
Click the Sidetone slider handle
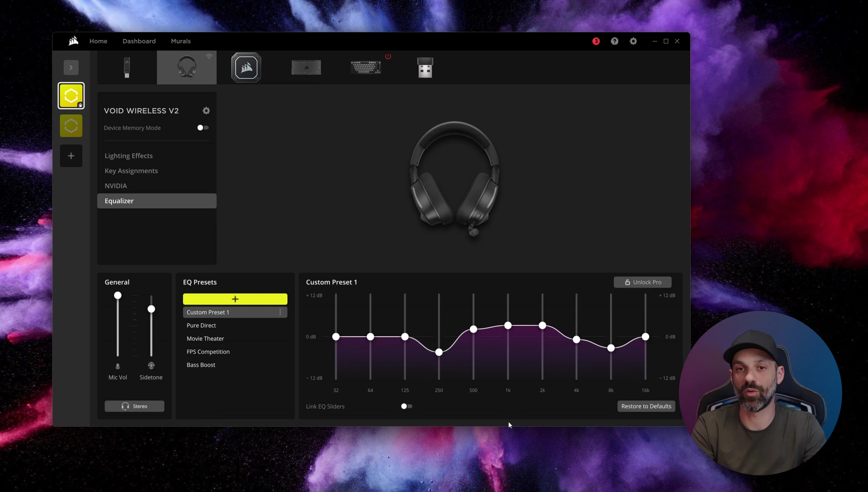(x=151, y=309)
